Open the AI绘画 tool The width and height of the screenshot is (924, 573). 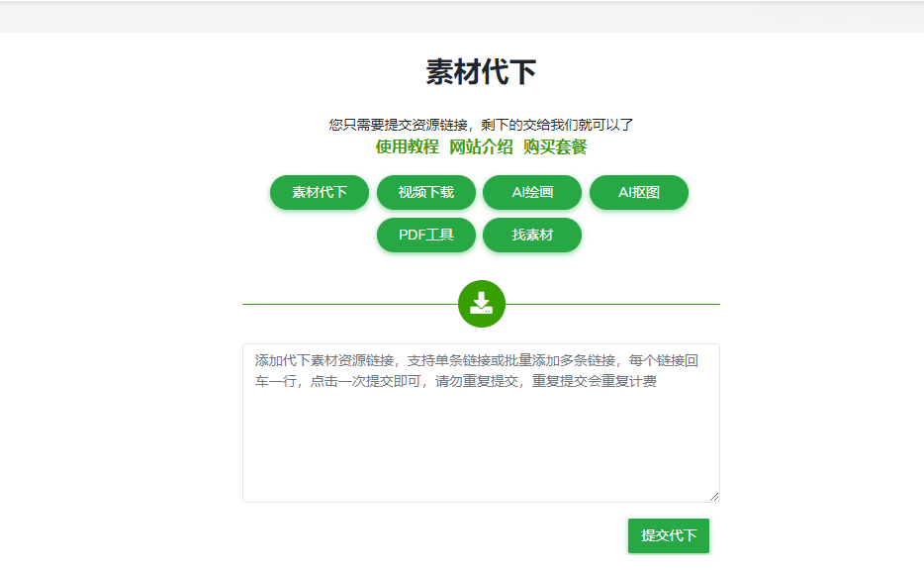[532, 192]
